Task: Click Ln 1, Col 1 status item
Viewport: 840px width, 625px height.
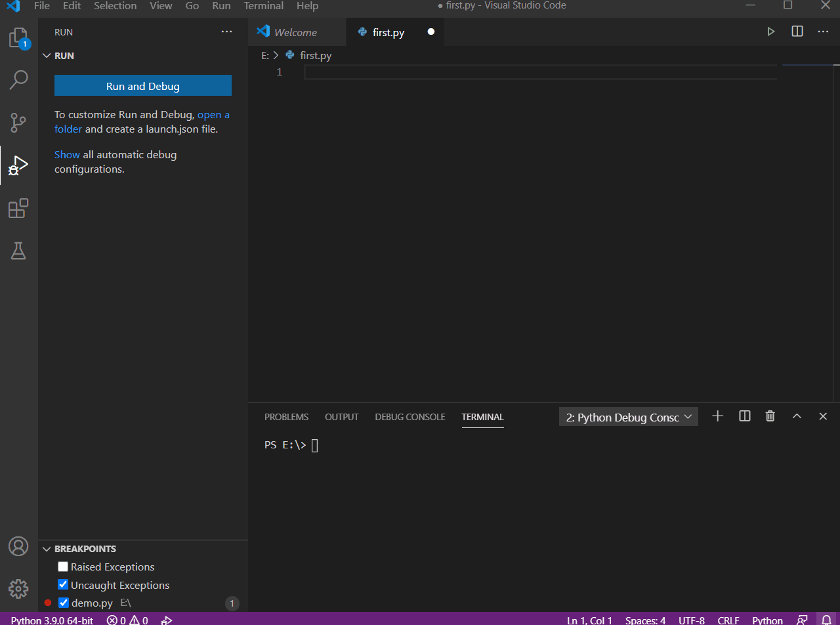Action: tap(589, 620)
